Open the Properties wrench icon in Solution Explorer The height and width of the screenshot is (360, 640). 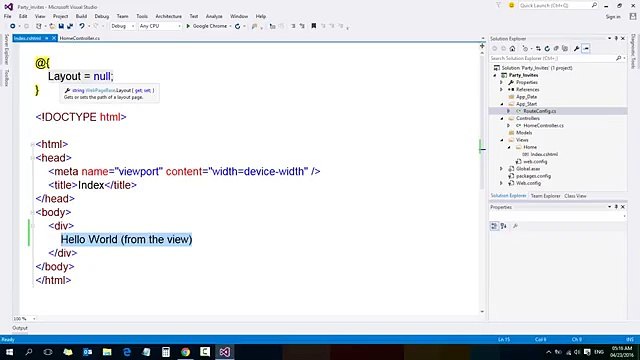pyautogui.click(x=576, y=49)
